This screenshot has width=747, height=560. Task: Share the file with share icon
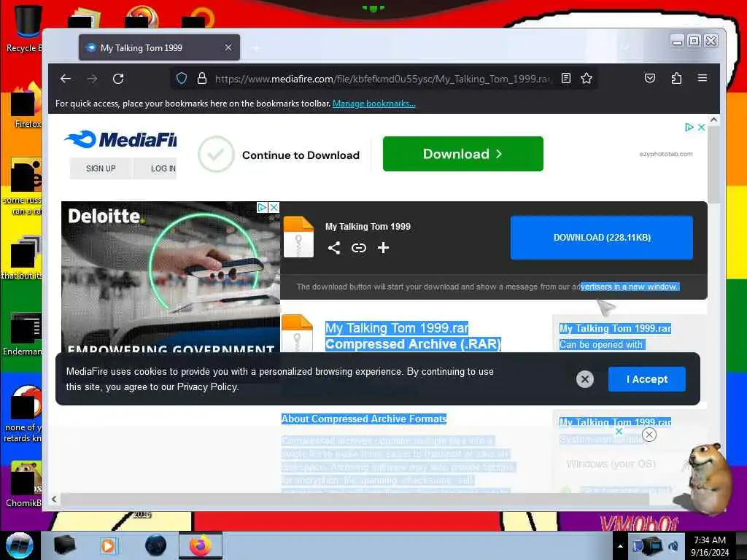[334, 248]
